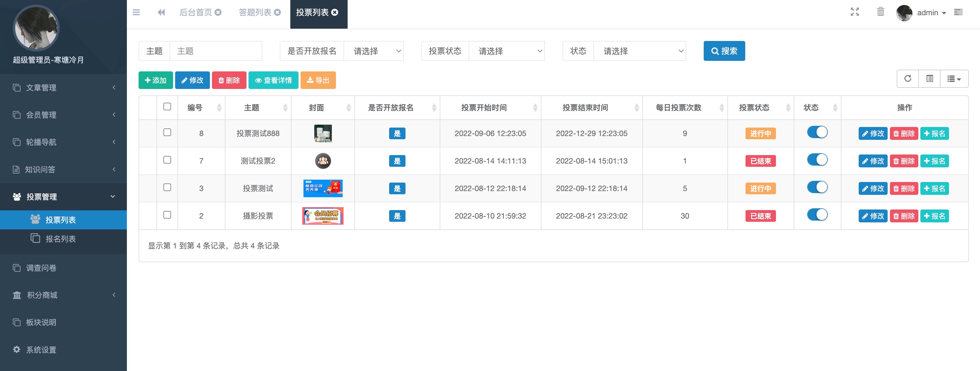Check the row checkbox for 测试投票2

[167, 160]
